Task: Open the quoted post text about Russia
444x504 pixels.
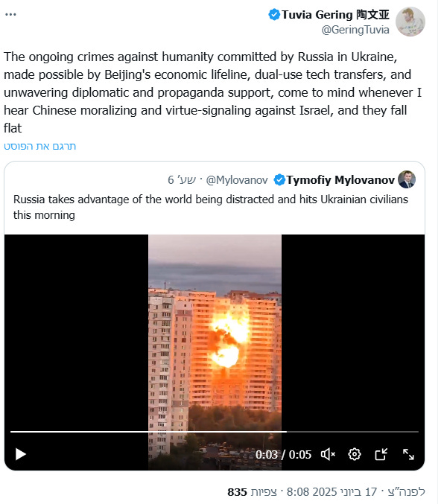Action: pyautogui.click(x=211, y=207)
